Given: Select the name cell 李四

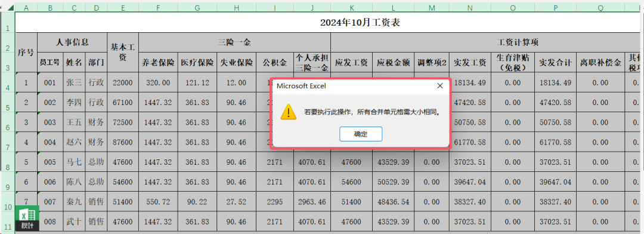Looking at the screenshot, I should click(x=74, y=103).
